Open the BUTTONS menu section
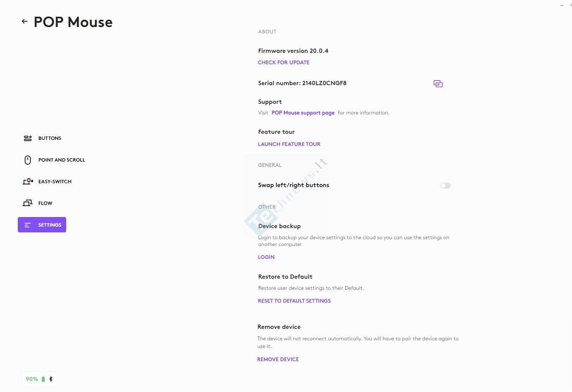 coord(50,138)
